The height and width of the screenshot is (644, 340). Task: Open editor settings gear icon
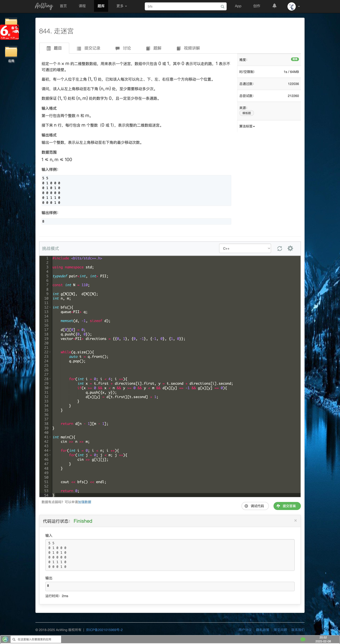pos(290,248)
